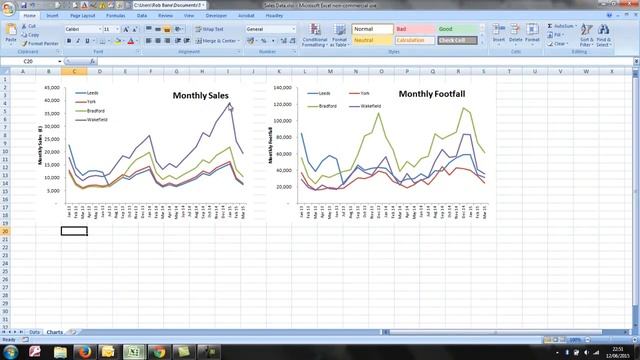Open Format cells menu in Cells group
This screenshot has height=360, width=640.
pos(532,33)
